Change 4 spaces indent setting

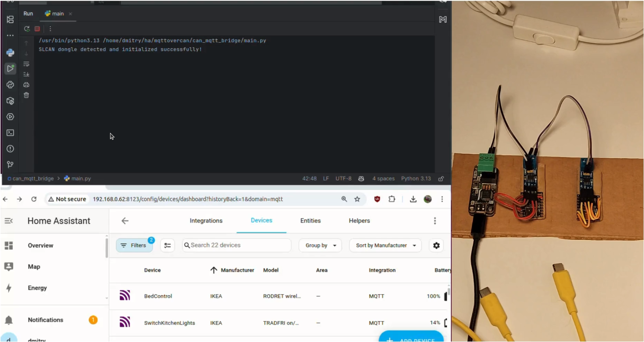tap(383, 179)
